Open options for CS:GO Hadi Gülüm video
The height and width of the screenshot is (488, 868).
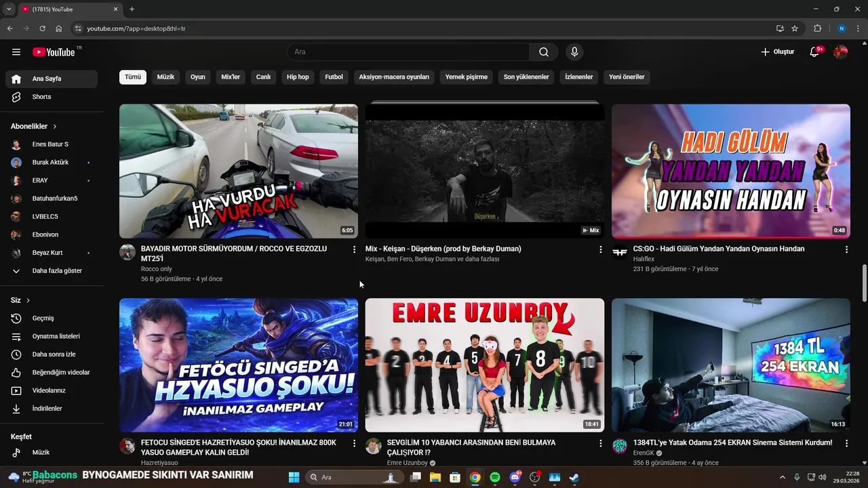(x=846, y=249)
